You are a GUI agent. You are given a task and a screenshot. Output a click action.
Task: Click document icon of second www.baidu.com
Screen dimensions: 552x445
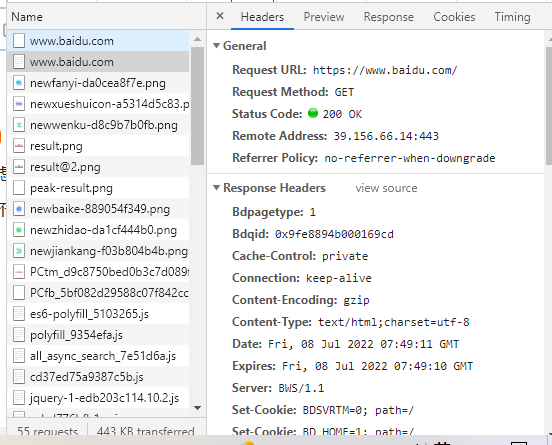coord(19,62)
